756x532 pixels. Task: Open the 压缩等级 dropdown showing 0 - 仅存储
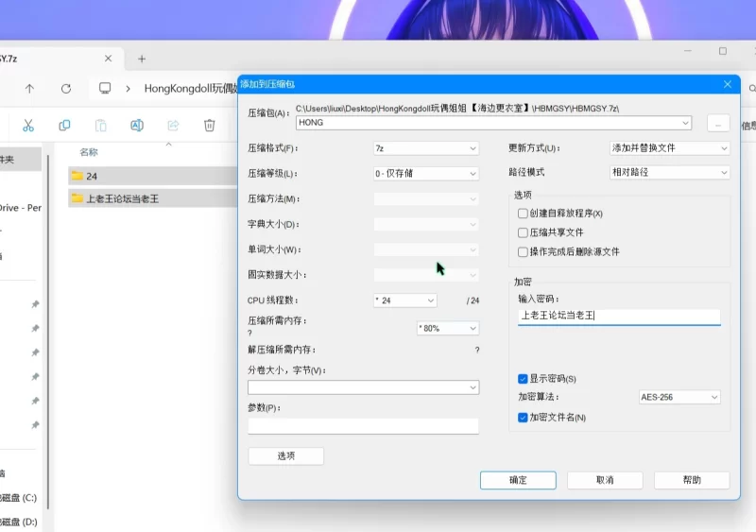426,173
